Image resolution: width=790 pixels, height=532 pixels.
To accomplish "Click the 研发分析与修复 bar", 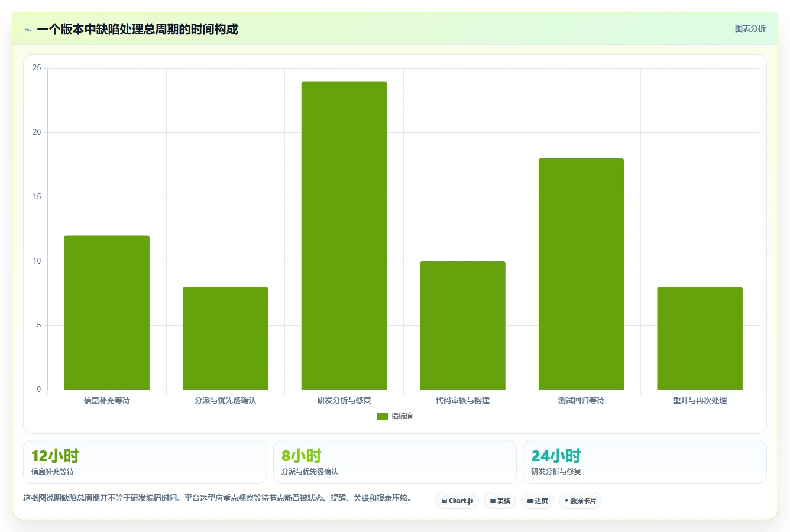I will pyautogui.click(x=344, y=235).
